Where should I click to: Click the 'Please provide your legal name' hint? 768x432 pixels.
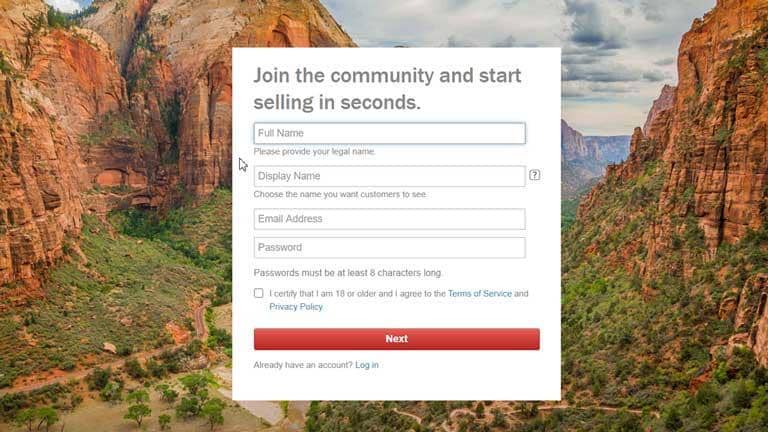click(314, 152)
